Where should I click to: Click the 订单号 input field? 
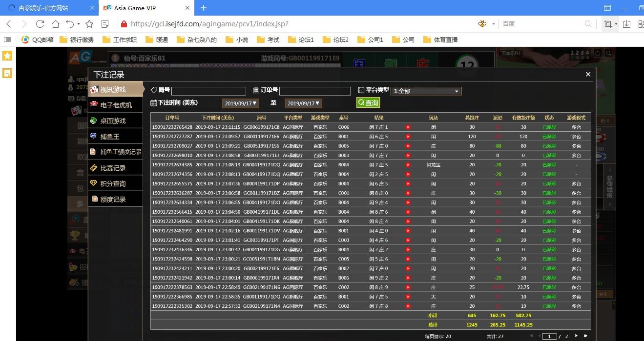coord(315,91)
